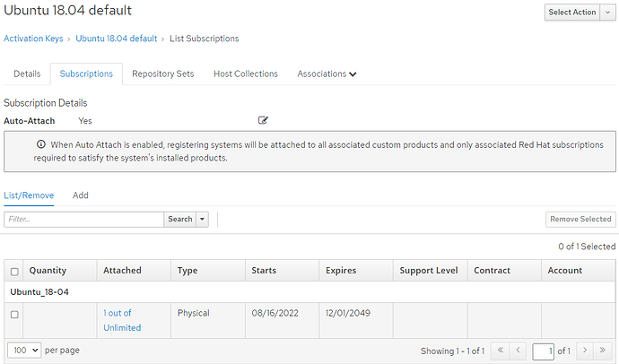This screenshot has width=619, height=364.
Task: Open the Select Action dropdown arrow
Action: 607,13
